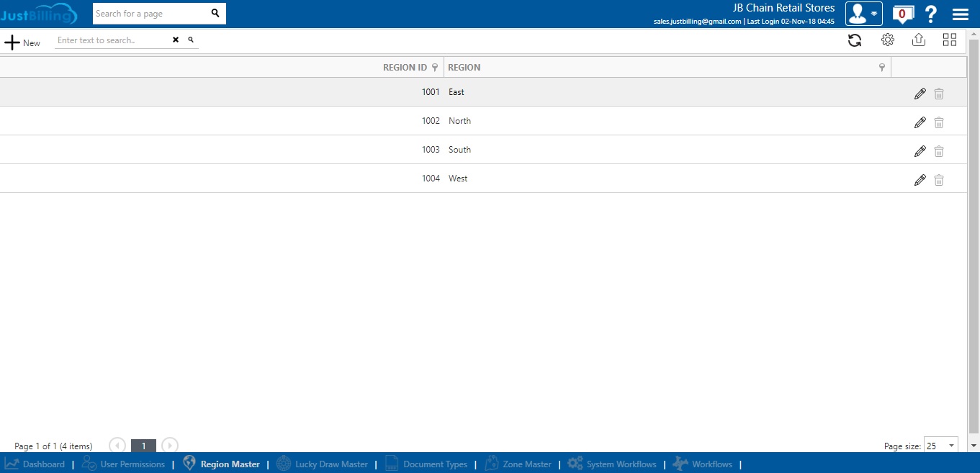Select the Region Master tab

click(x=221, y=464)
